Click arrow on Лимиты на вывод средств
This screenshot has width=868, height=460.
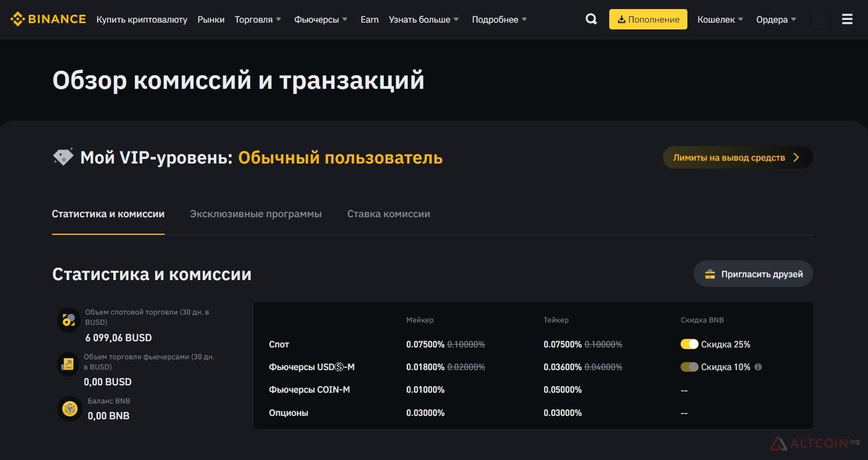pyautogui.click(x=796, y=157)
